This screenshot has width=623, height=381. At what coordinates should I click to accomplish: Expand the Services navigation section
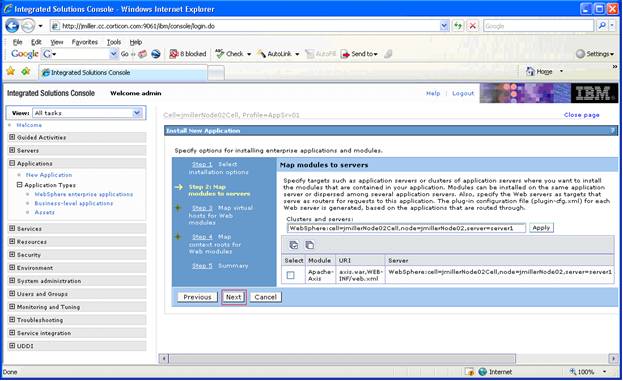click(x=12, y=228)
